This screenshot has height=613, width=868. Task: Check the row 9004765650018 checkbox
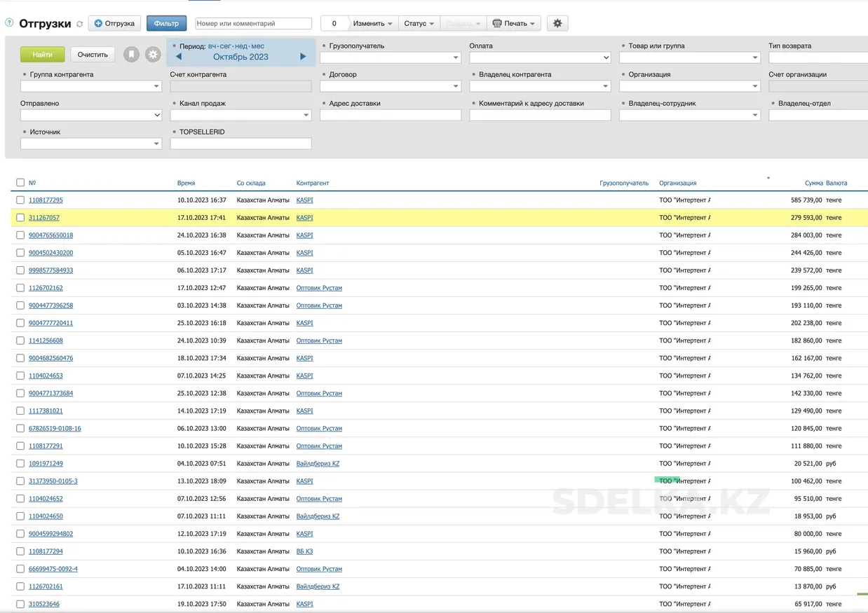(x=20, y=235)
